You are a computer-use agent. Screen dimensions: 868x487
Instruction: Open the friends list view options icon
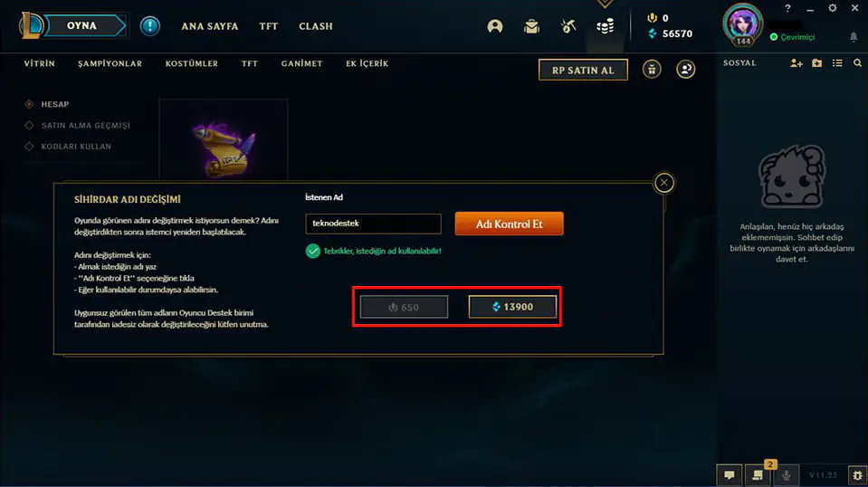click(837, 63)
